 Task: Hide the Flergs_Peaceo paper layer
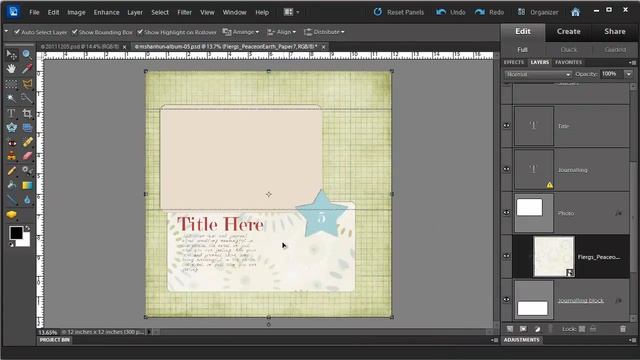pos(507,256)
